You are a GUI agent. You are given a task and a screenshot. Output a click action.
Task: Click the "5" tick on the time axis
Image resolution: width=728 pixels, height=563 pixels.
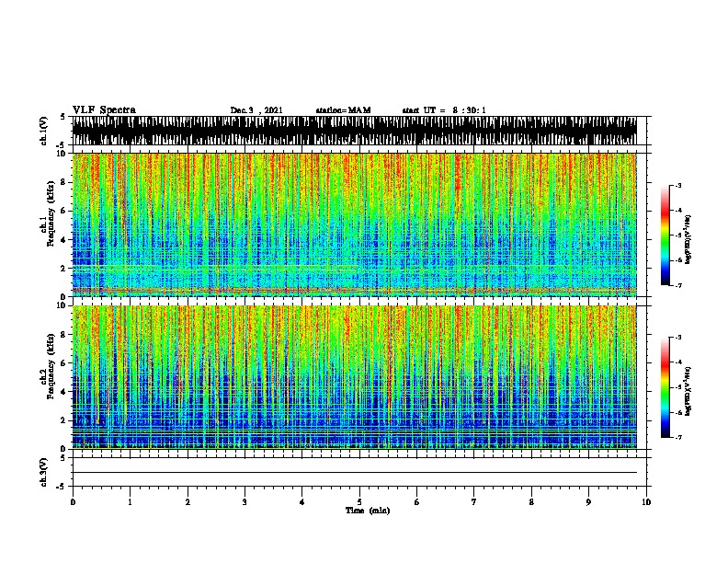pyautogui.click(x=359, y=502)
